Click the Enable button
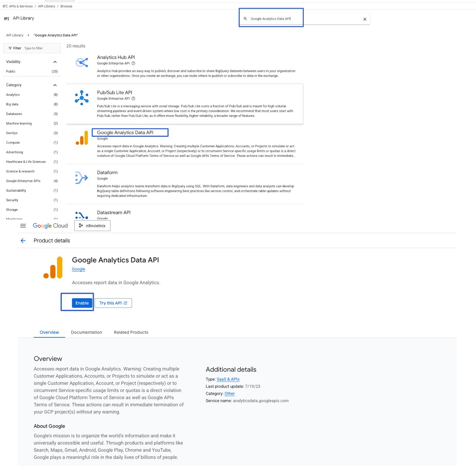This screenshot has width=476, height=466. pos(82,303)
